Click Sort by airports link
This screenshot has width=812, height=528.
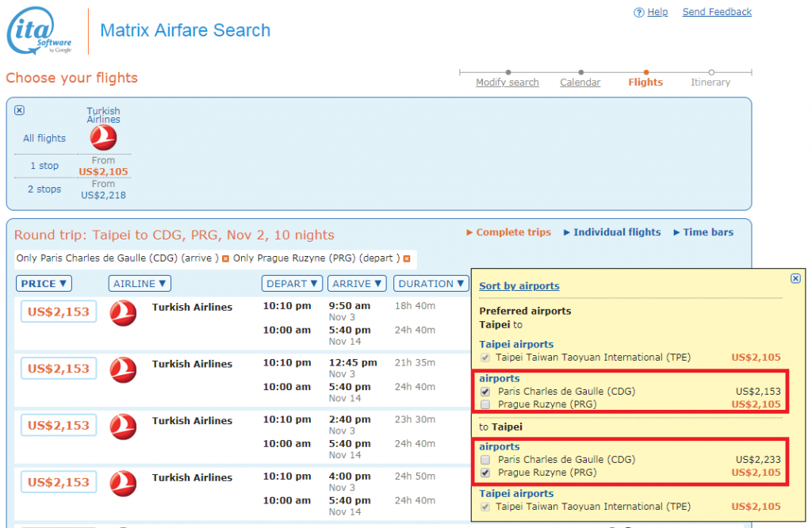coord(519,285)
